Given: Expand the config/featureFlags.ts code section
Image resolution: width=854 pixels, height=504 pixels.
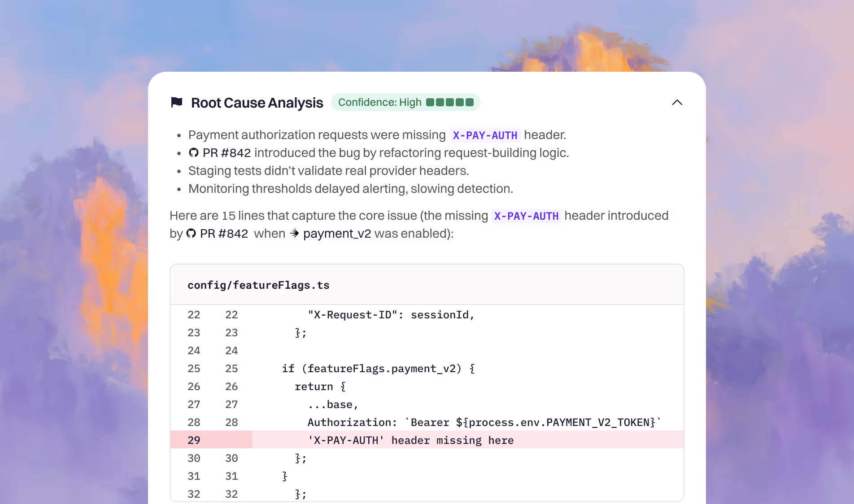Looking at the screenshot, I should 258,285.
